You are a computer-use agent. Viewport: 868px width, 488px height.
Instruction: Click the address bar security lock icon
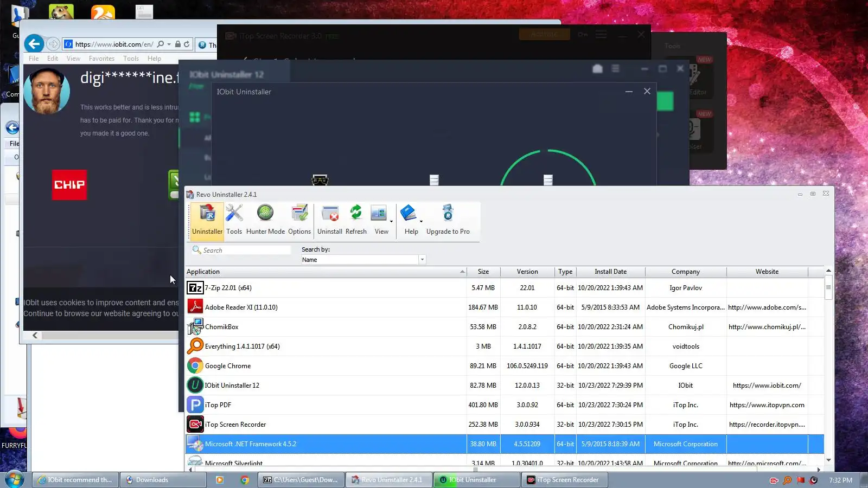(177, 44)
